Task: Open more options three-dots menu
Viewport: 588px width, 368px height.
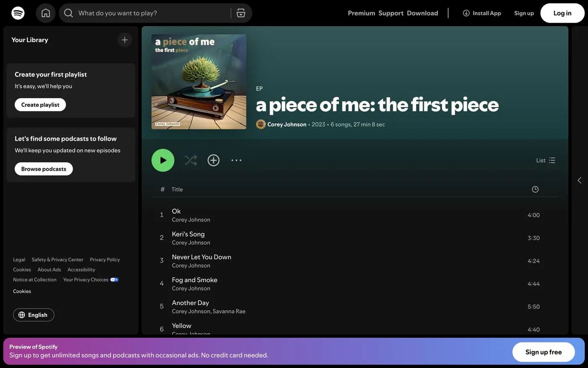Action: [x=236, y=160]
